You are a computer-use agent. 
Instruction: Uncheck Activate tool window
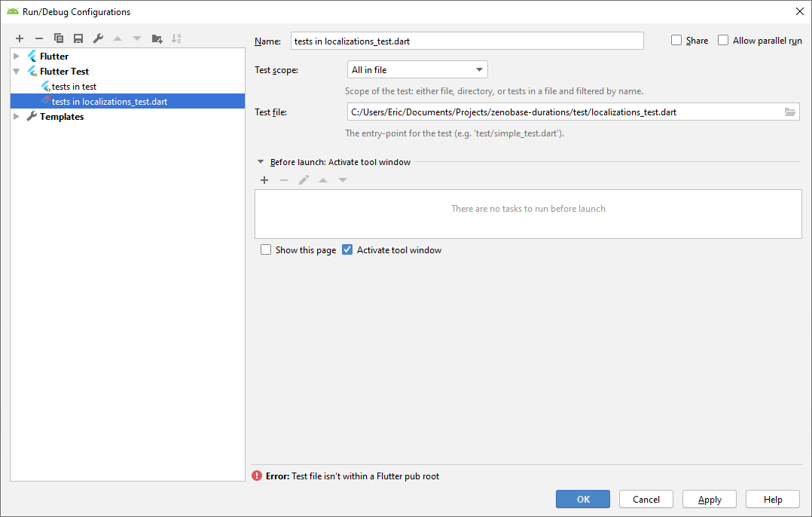click(x=346, y=249)
